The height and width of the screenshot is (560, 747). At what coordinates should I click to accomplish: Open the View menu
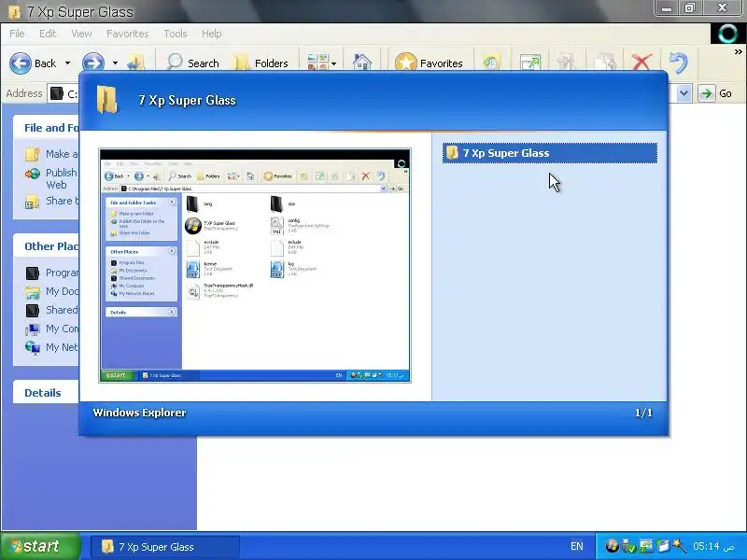coord(81,34)
